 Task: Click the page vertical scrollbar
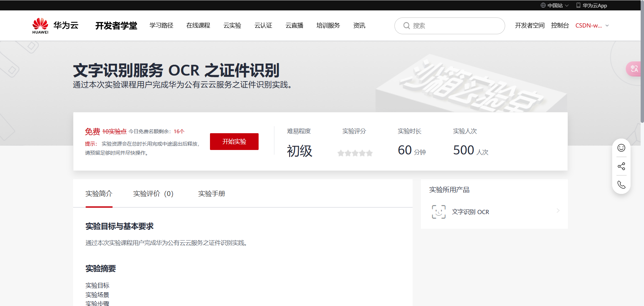point(642,67)
